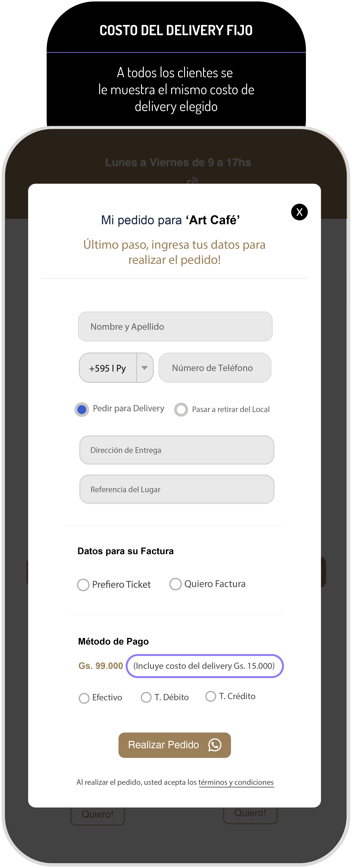
Task: Open the +595 Py country selector
Action: click(x=108, y=368)
